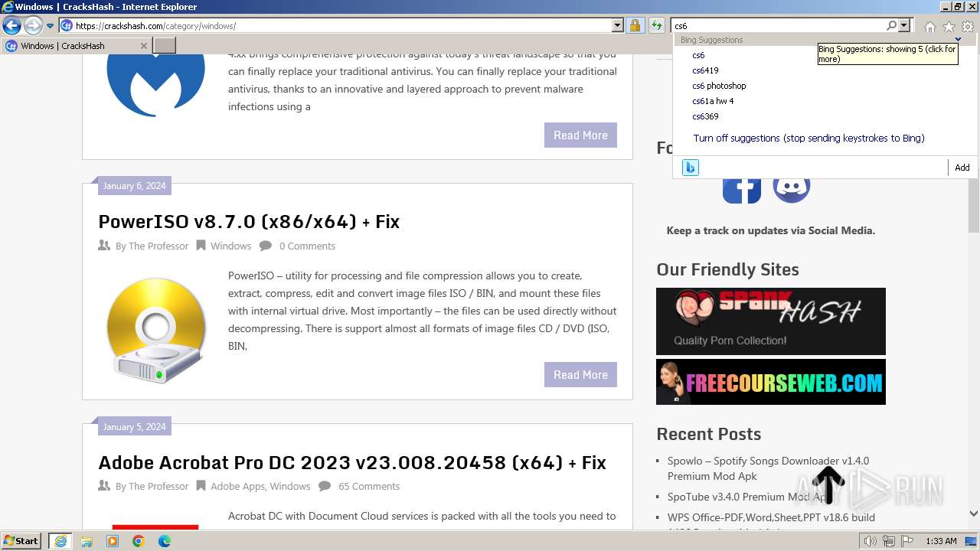Click the browser Back button
This screenshot has height=551, width=980.
point(11,26)
